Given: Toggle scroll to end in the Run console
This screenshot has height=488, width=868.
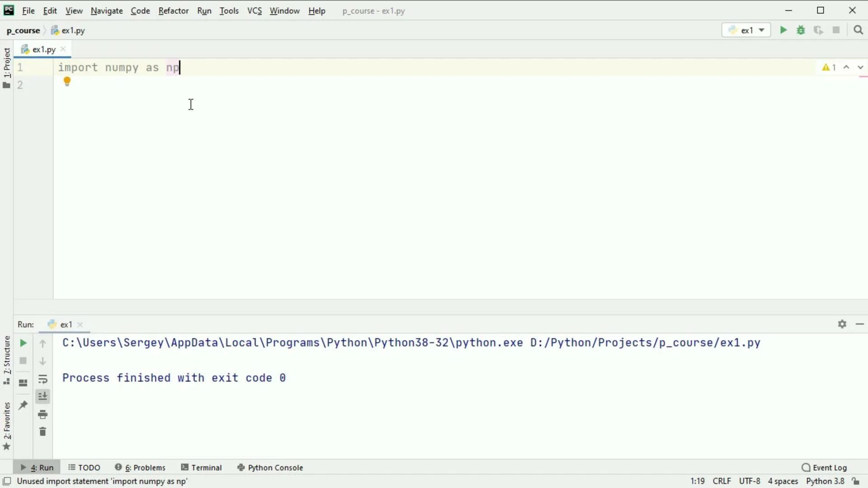Looking at the screenshot, I should pos(42,397).
